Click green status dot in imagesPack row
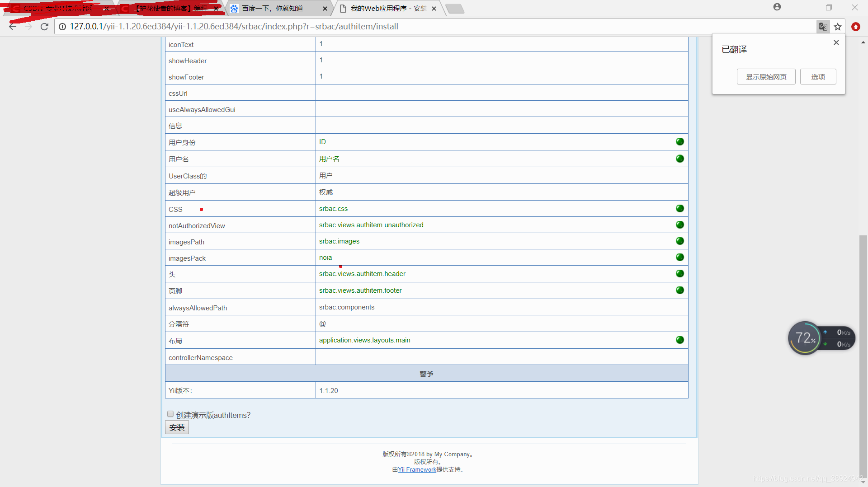 [680, 257]
